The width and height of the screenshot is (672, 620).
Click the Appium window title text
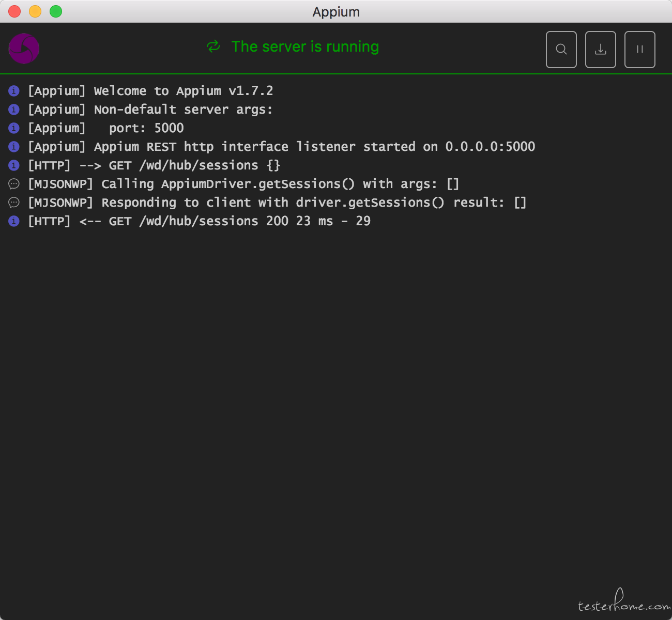tap(336, 12)
